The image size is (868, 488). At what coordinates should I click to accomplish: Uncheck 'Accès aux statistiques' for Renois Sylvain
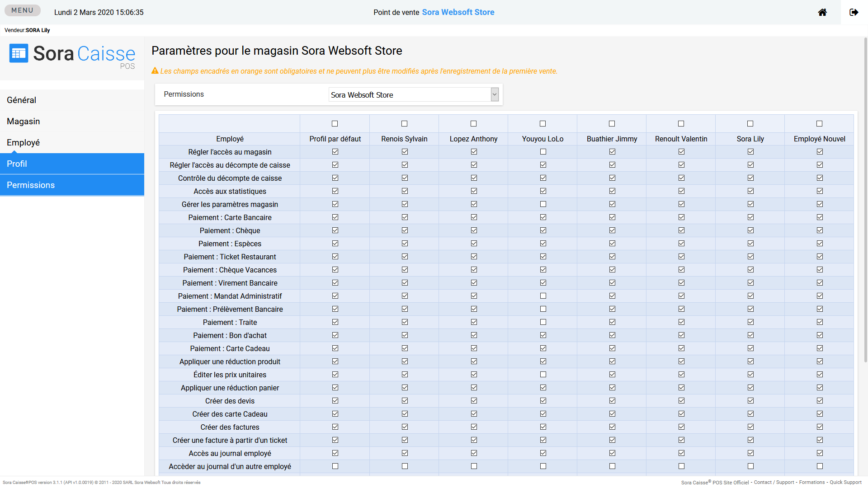point(405,191)
